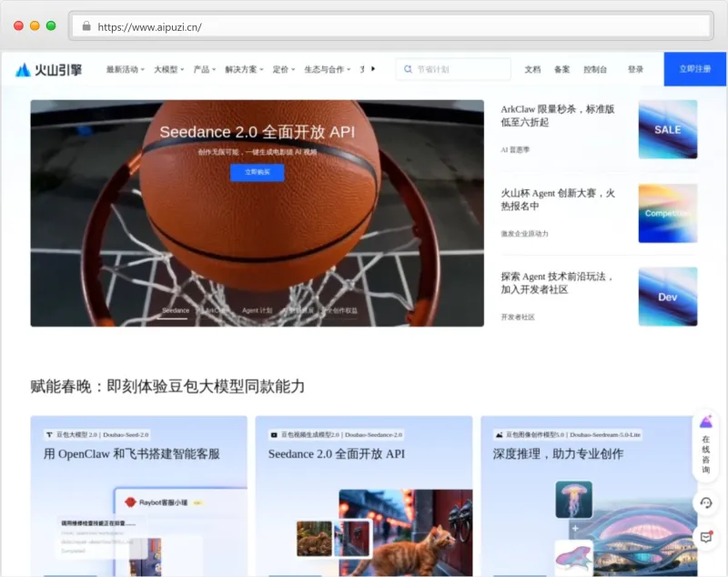Open the 产品 dropdown
Viewport: 728px width, 577px height.
click(x=204, y=69)
